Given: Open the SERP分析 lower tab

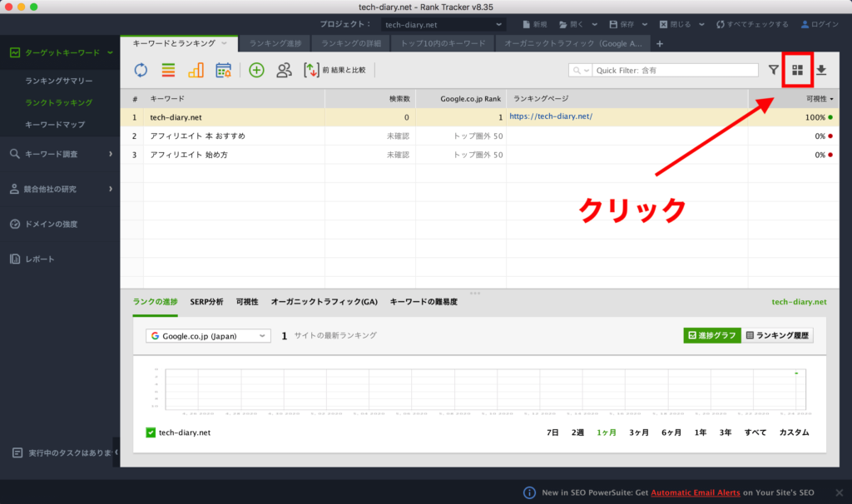Looking at the screenshot, I should pos(206,301).
